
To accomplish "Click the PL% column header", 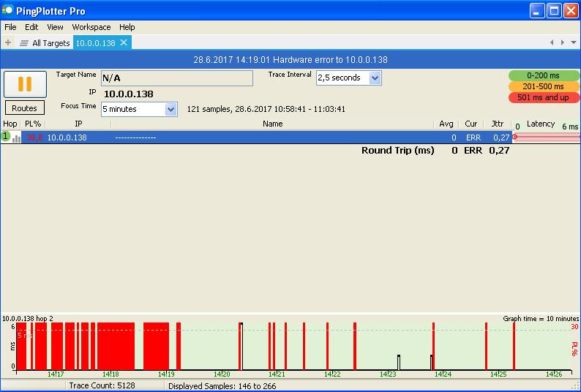I will (33, 124).
